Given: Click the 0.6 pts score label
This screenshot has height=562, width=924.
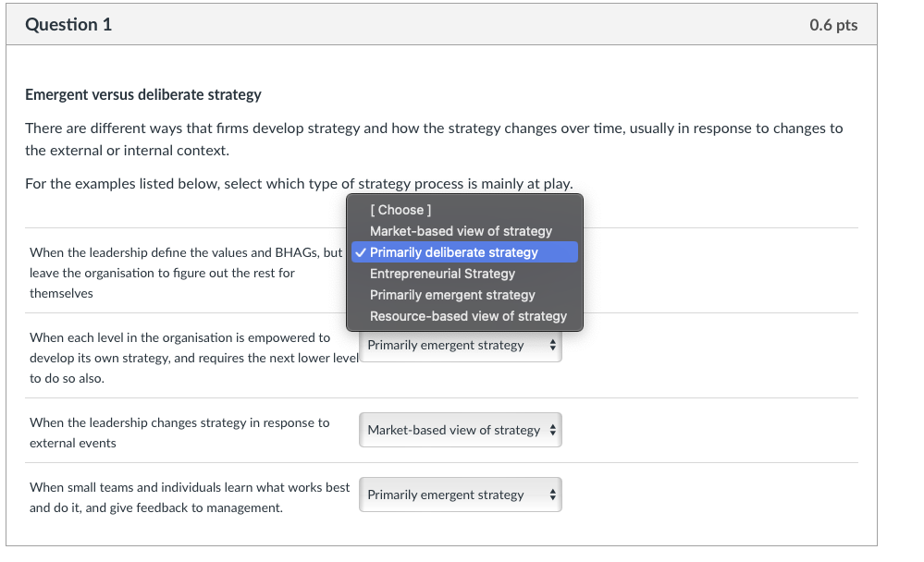Looking at the screenshot, I should [832, 25].
